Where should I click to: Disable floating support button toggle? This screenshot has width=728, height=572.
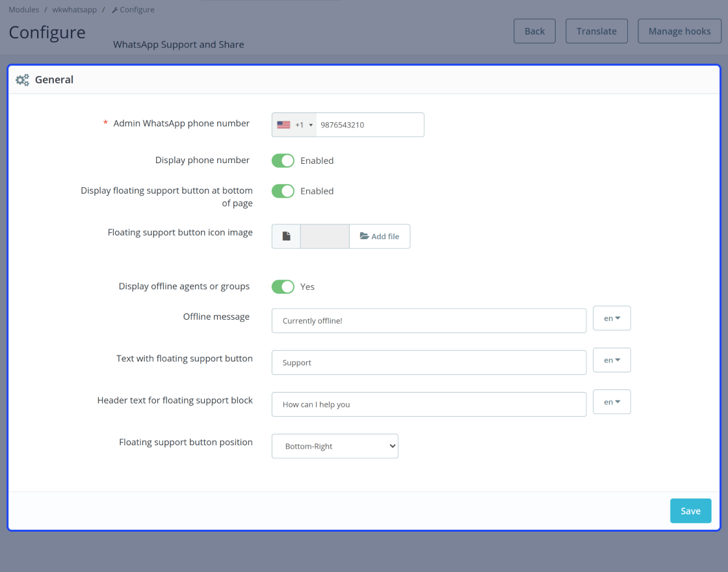point(283,191)
